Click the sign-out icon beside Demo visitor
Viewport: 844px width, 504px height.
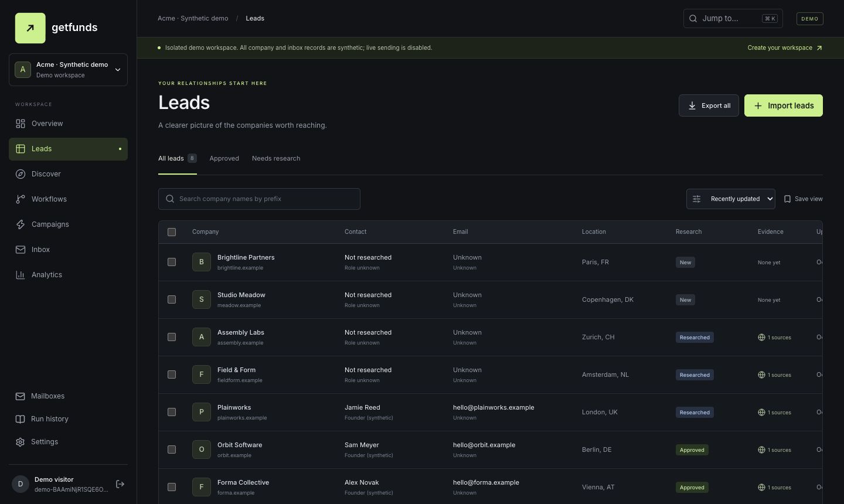(120, 484)
